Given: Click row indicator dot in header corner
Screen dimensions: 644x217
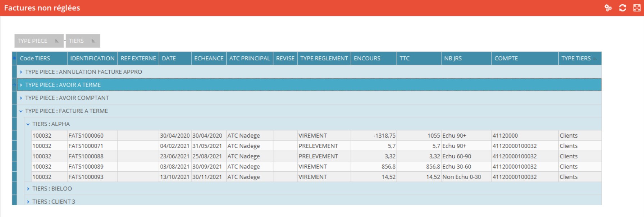Looking at the screenshot, I should 14,58.
